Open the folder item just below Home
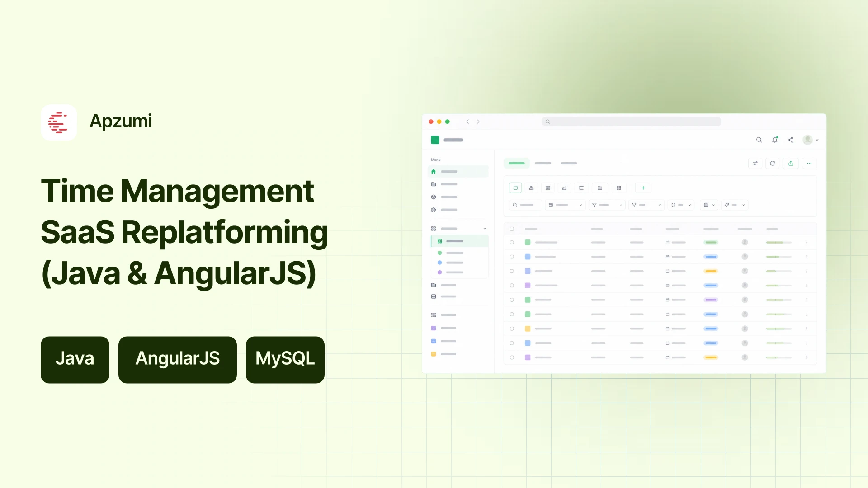Screen dimensions: 868x488 click(444, 184)
